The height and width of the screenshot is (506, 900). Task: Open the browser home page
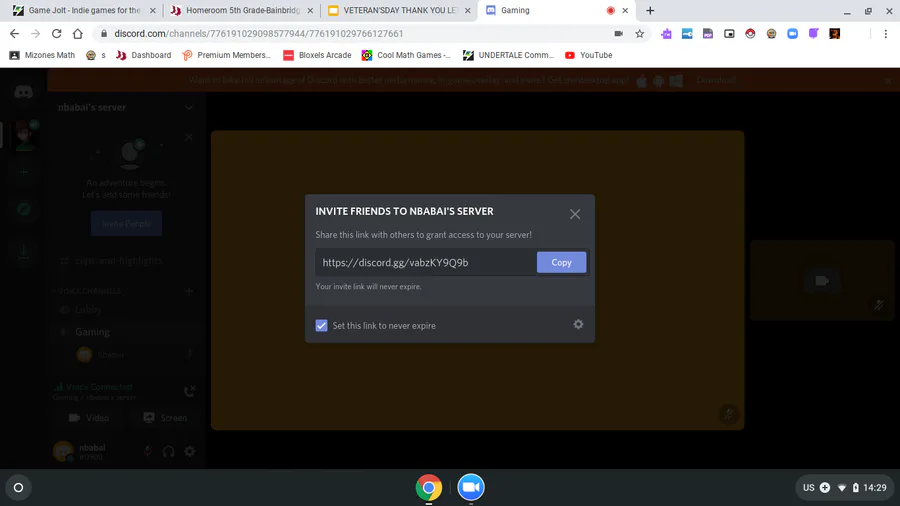tap(77, 34)
